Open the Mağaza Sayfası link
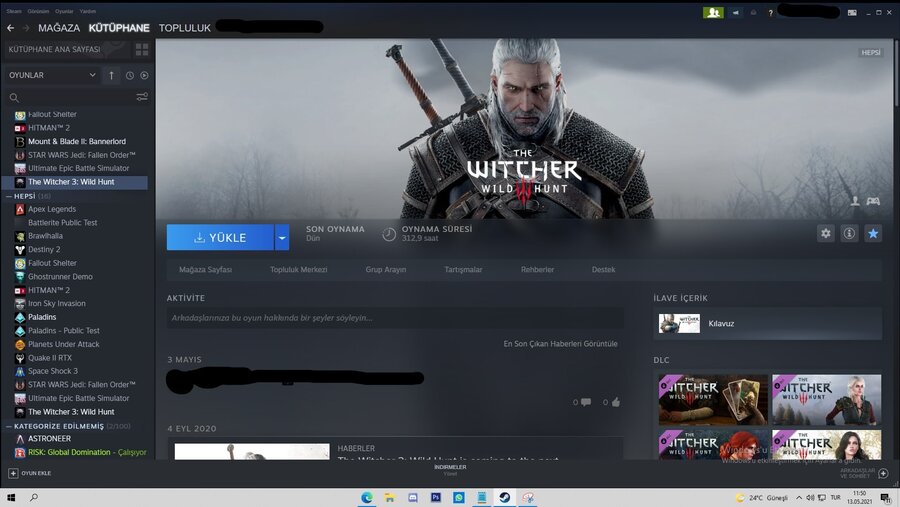 click(x=205, y=269)
